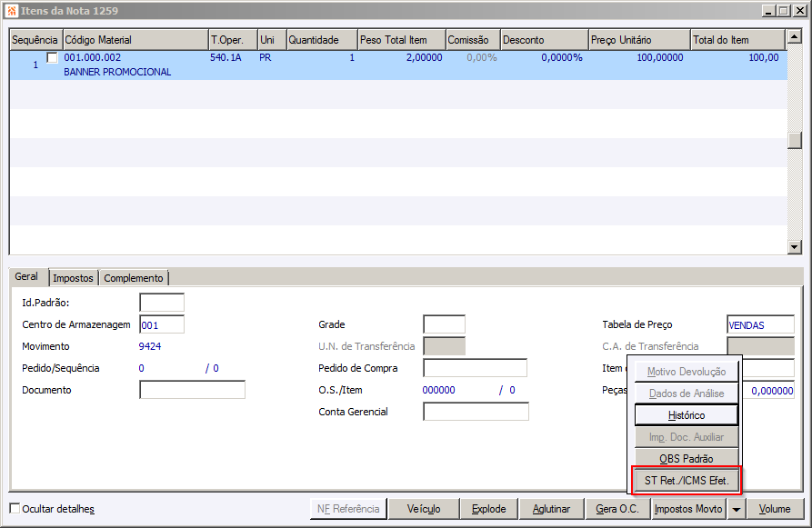Click the Comissão column header
812x528 pixels.
[473, 40]
